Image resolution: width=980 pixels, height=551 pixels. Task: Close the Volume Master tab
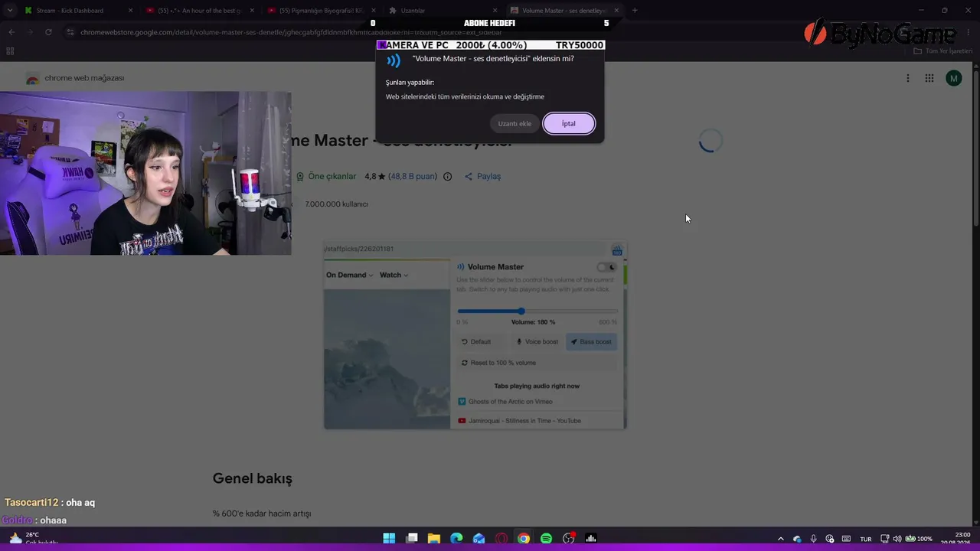(616, 11)
